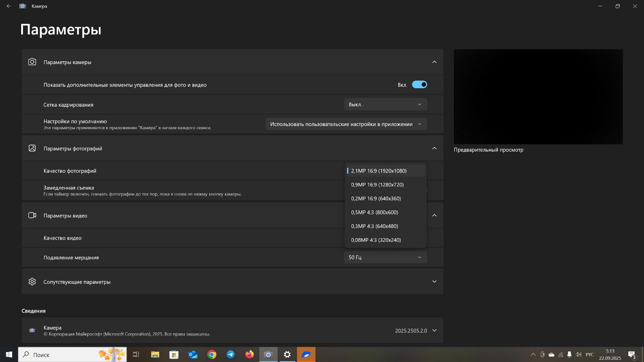Go back with the arrow in title bar
Screen dimensions: 644x362
[x=9, y=6]
